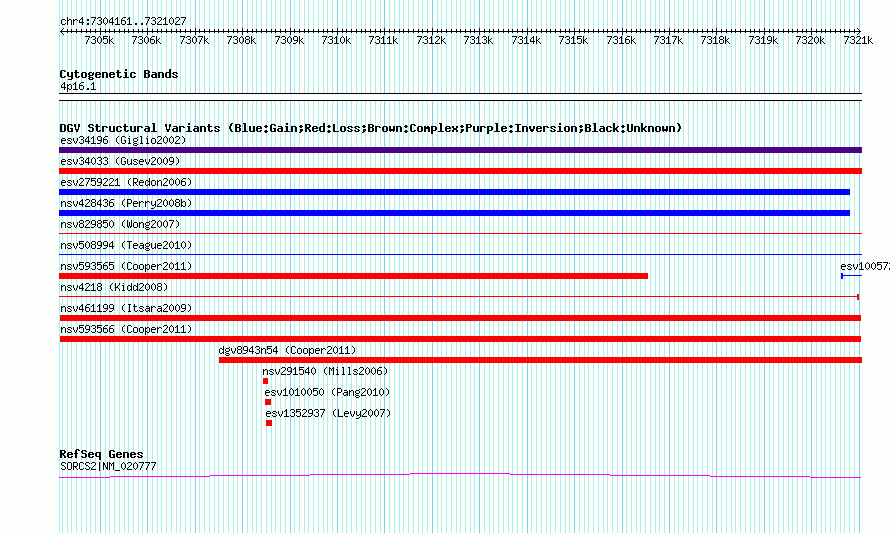Select the 7310k ruler tick label

click(335, 40)
